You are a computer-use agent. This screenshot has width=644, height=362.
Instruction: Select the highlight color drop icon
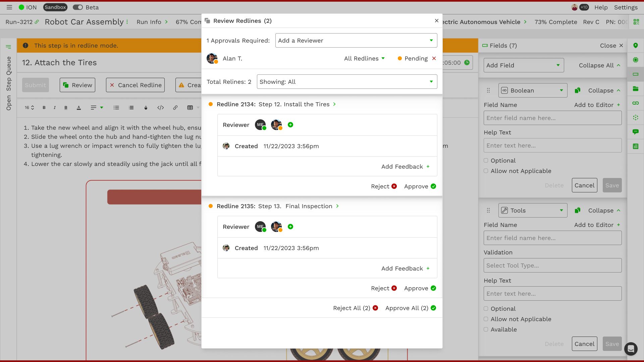pyautogui.click(x=146, y=108)
